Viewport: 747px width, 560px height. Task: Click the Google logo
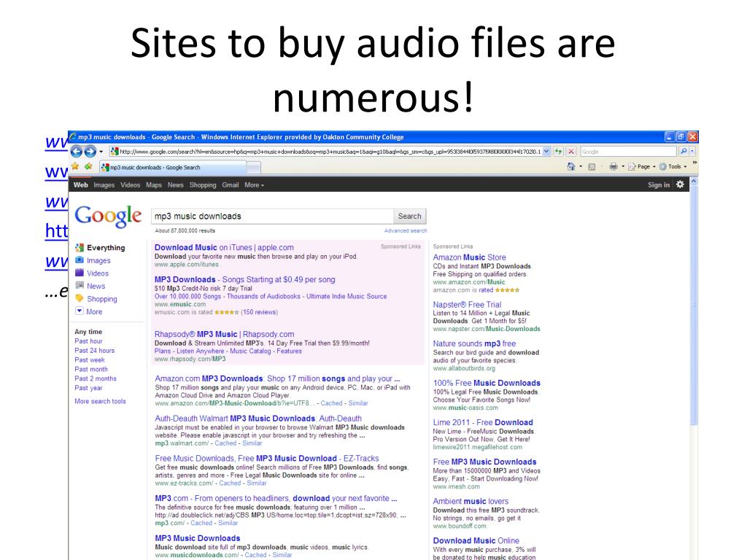click(108, 217)
